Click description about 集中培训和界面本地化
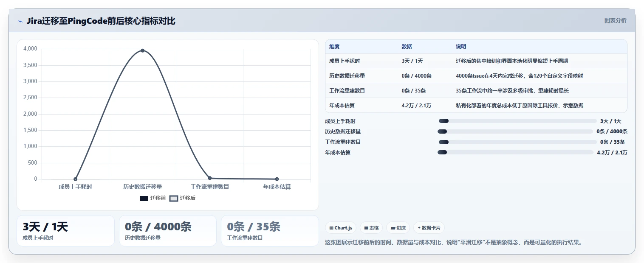The image size is (644, 263). pyautogui.click(x=512, y=61)
